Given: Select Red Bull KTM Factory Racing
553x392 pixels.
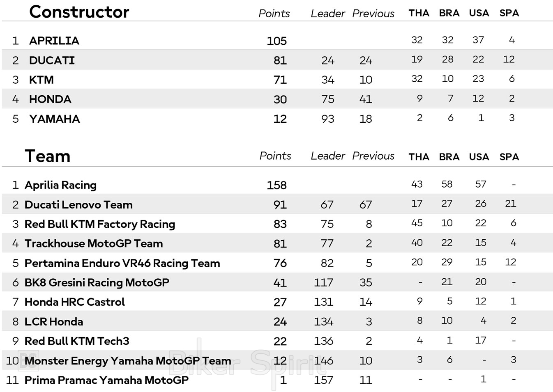Looking at the screenshot, I should 100,224.
